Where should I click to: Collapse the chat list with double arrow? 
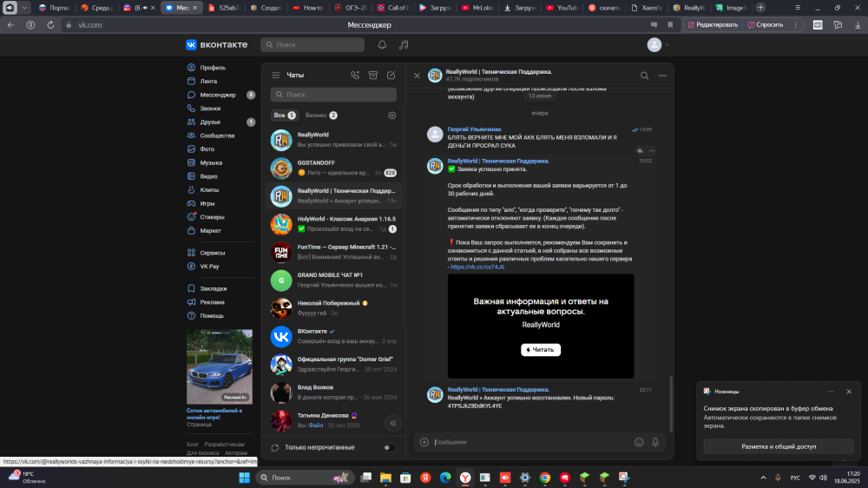393,423
